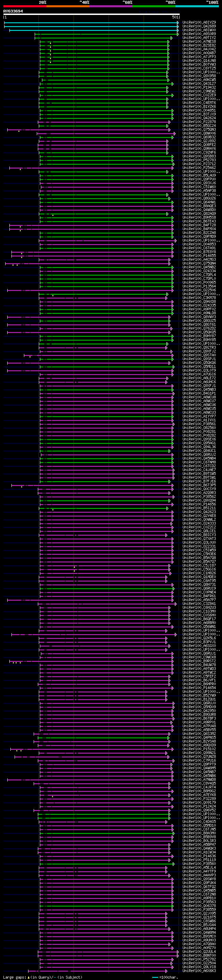Select subject label UniRef100_B8ICY3
Image resolution: width=222 pixels, height=980 pixels.
(x=199, y=535)
